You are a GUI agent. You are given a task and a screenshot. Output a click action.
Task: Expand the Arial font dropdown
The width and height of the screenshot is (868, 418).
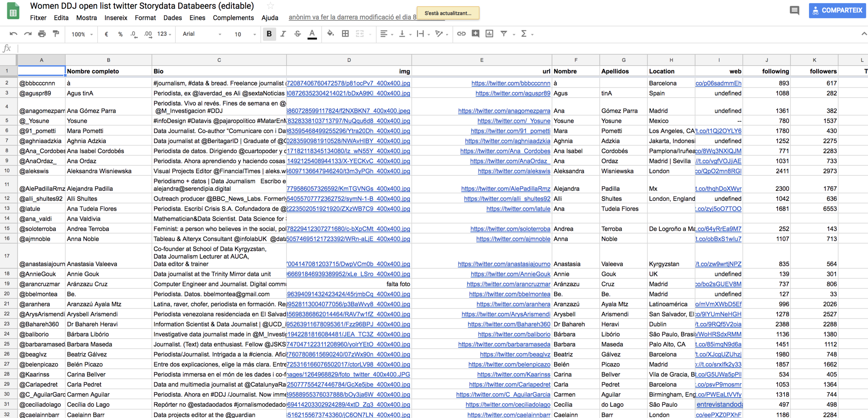pyautogui.click(x=202, y=34)
